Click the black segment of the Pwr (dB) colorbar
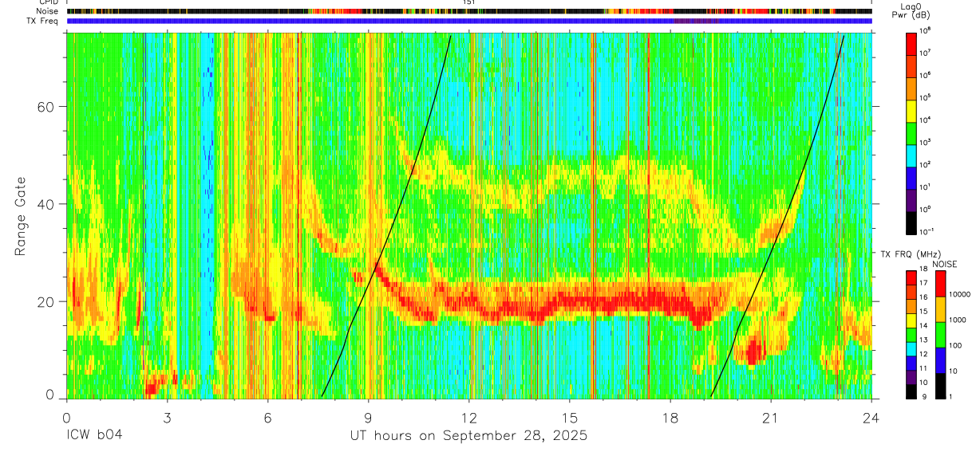 click(911, 222)
